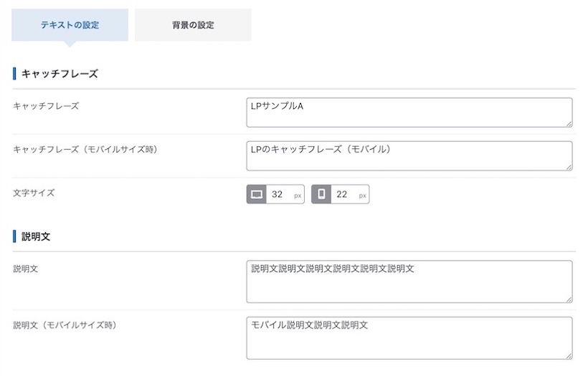
Task: Click the 説明文 description text area
Action: (x=409, y=281)
